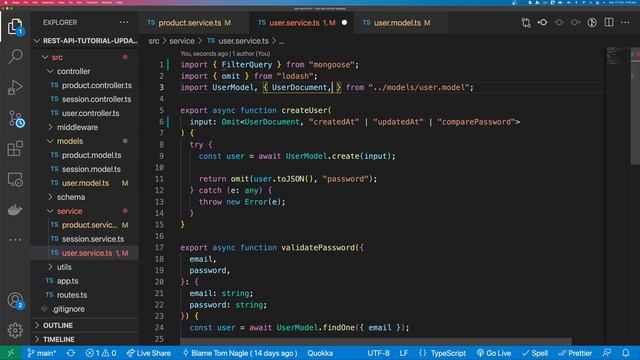The height and width of the screenshot is (360, 640).
Task: Open the notifications bell
Action: pyautogui.click(x=626, y=353)
